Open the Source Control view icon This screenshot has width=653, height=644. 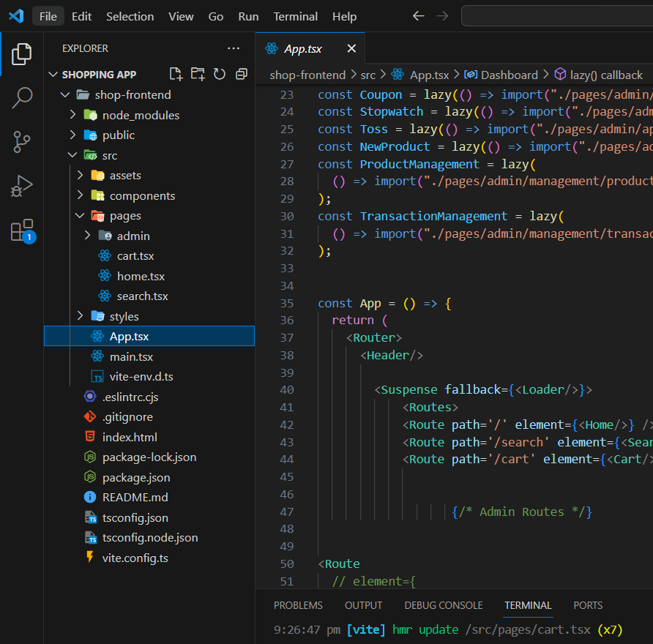[x=22, y=142]
